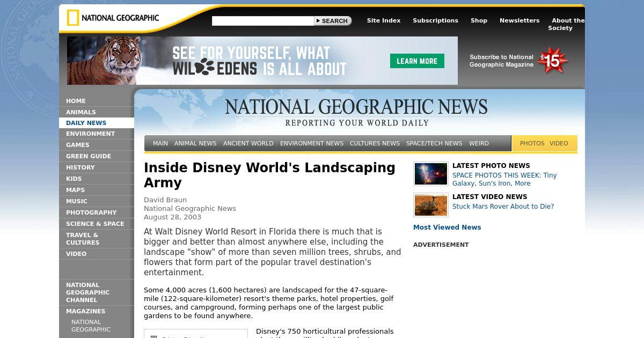Viewport: 644px width, 338px height.
Task: Open the Mars rover video thumbnail
Action: (x=431, y=205)
